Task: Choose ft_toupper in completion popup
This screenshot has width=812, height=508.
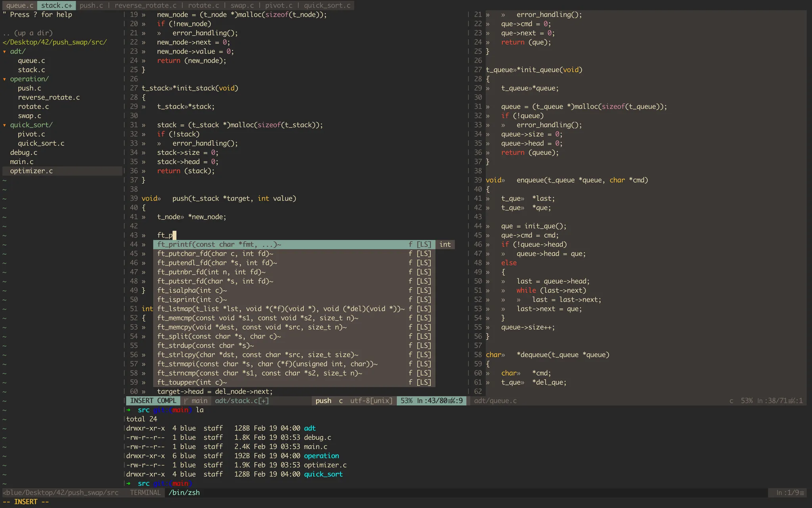Action: (x=192, y=383)
